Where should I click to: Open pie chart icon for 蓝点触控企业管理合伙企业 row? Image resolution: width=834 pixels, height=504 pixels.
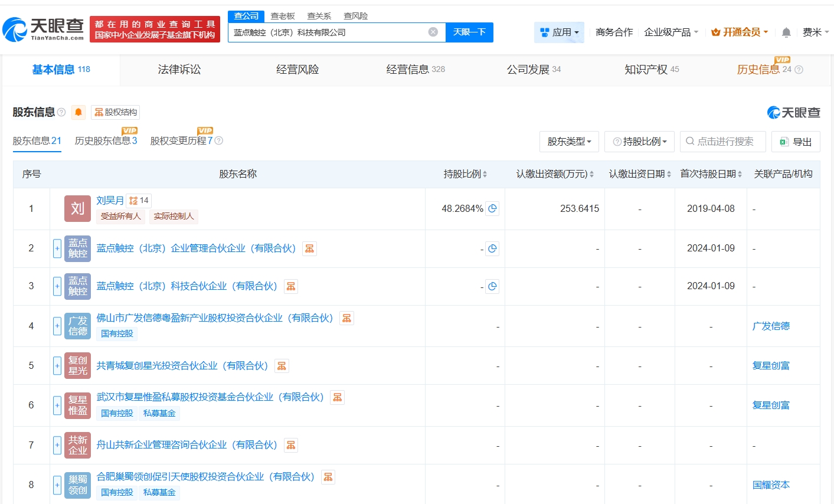(x=492, y=248)
